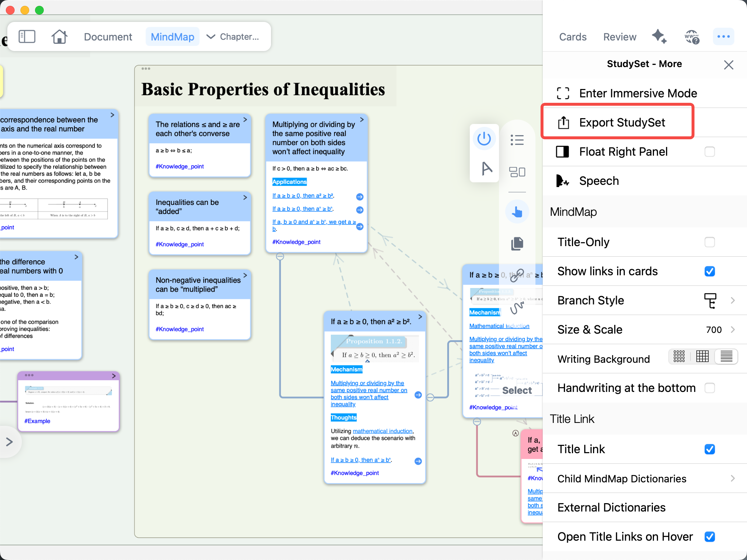Enable Handwriting at the bottom checkbox

pos(709,388)
